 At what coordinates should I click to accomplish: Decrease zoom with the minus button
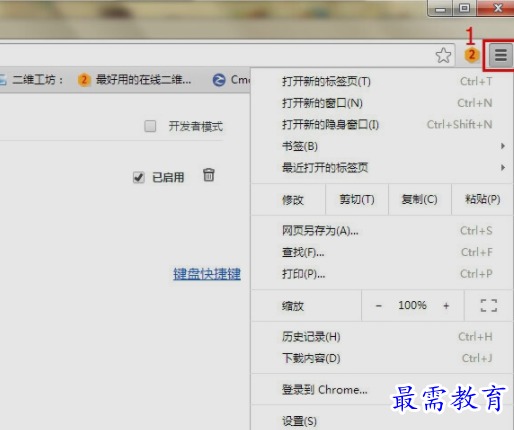[x=378, y=305]
